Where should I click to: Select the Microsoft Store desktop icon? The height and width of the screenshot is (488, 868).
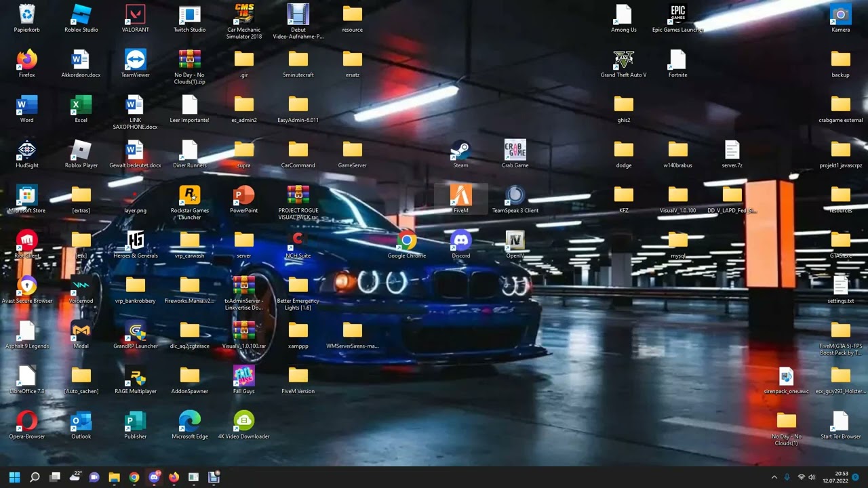(x=27, y=200)
